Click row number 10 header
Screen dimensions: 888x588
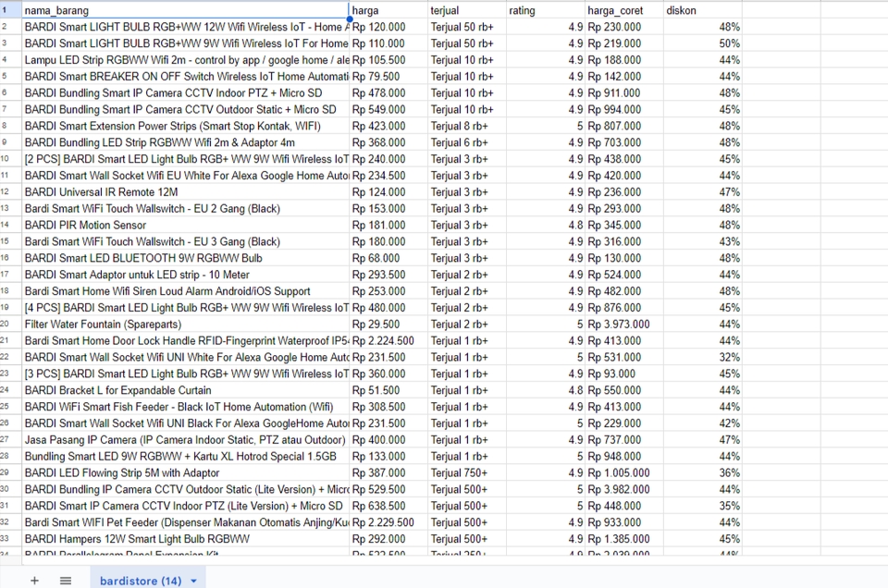(x=11, y=159)
